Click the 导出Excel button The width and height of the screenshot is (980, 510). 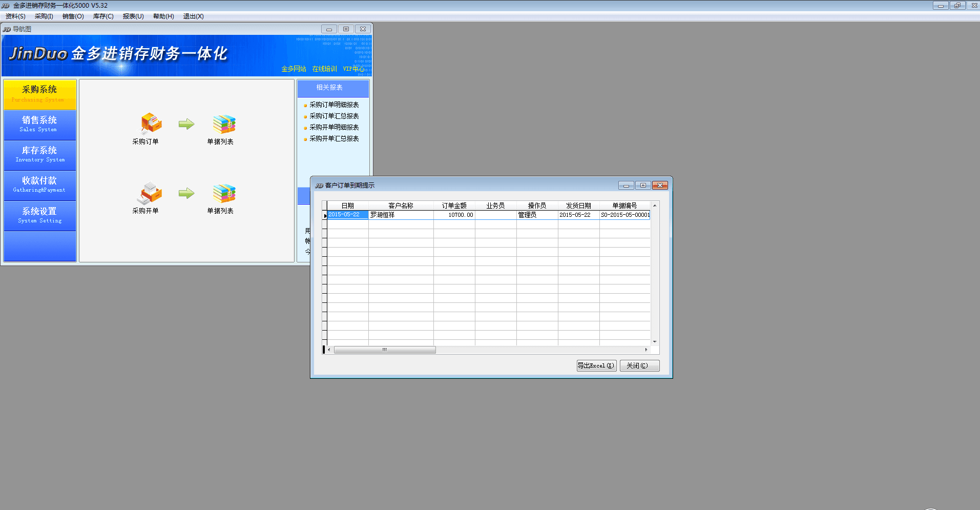click(596, 365)
